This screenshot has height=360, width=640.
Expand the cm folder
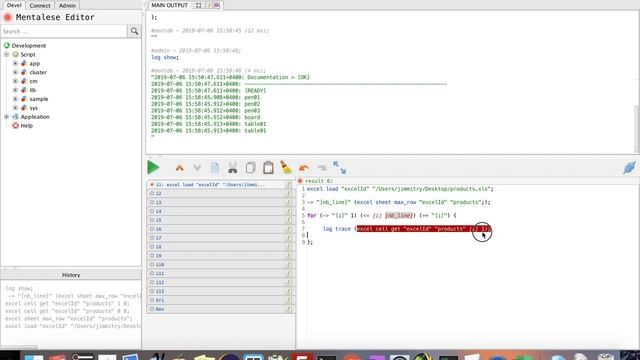tap(16, 81)
